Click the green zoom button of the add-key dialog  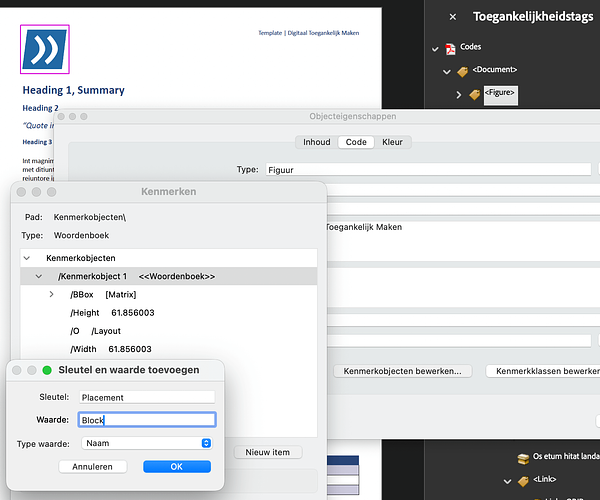[x=46, y=370]
